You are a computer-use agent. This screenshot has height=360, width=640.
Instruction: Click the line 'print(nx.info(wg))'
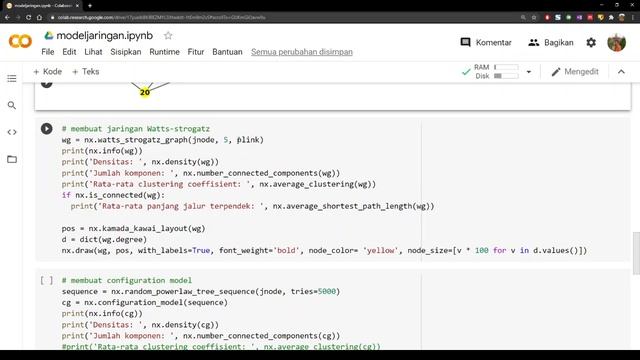pos(102,151)
